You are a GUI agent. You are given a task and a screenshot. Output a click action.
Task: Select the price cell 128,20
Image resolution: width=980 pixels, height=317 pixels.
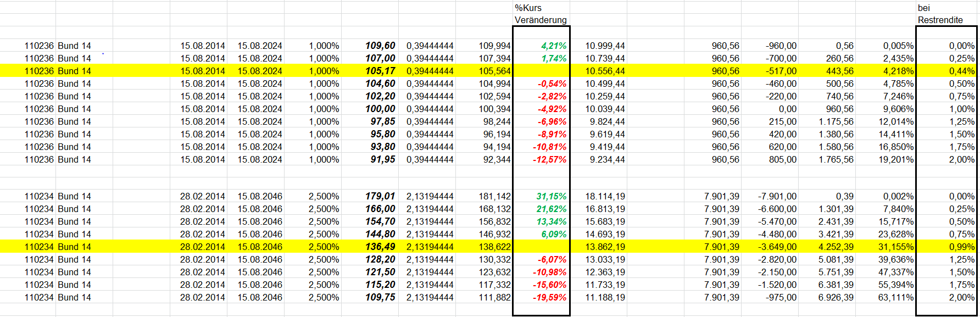pyautogui.click(x=370, y=259)
